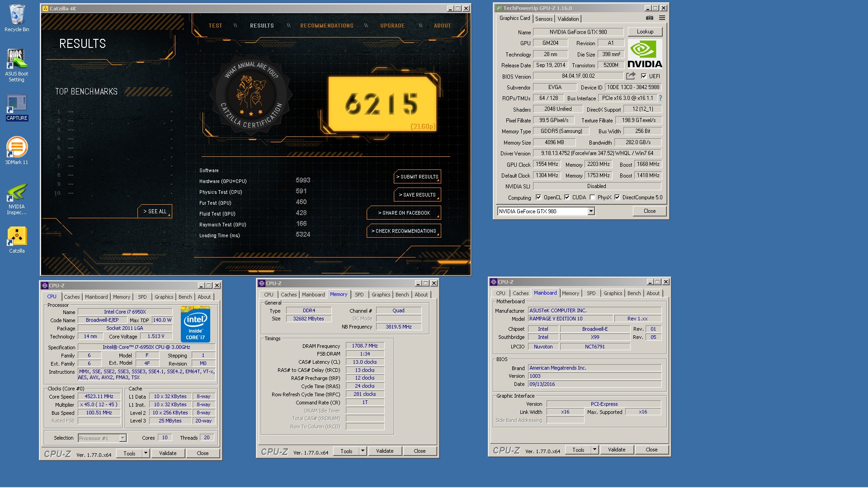This screenshot has height=488, width=868.
Task: Toggle the OpenCL checkbox
Action: coord(538,197)
